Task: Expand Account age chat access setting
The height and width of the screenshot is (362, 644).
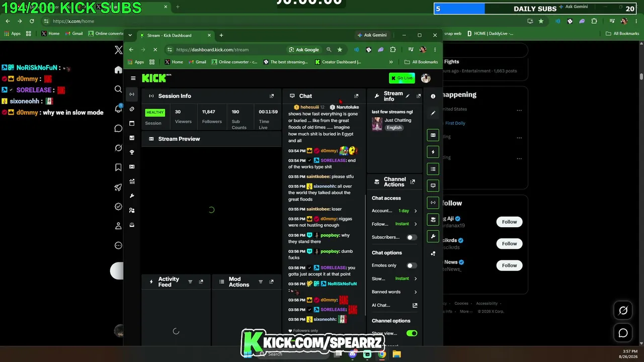Action: click(x=394, y=211)
